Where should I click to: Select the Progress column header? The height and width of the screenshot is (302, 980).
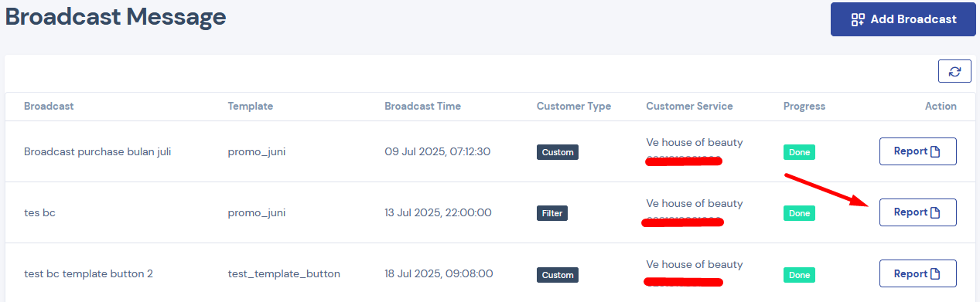click(804, 106)
